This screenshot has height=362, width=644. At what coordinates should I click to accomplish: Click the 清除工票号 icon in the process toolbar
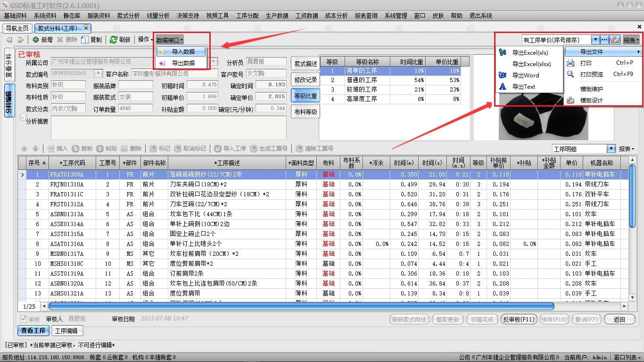pyautogui.click(x=299, y=149)
